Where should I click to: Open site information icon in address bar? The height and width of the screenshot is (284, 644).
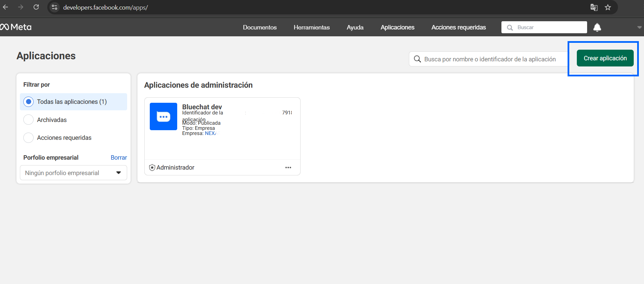click(54, 7)
